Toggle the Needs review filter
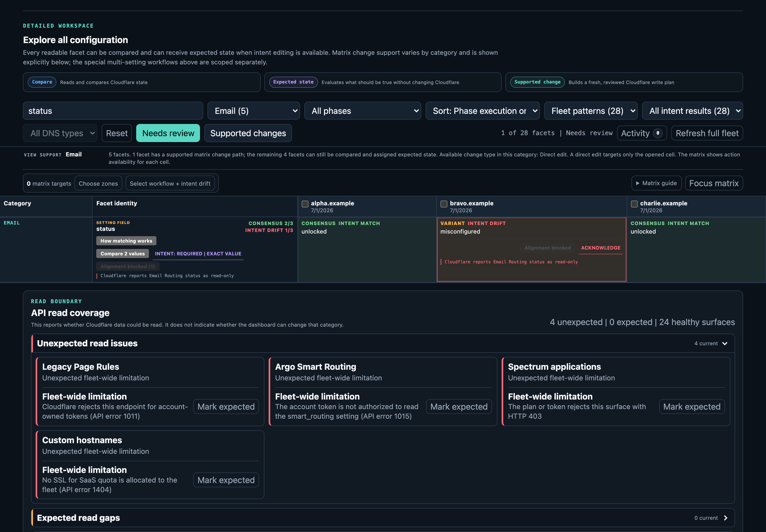This screenshot has width=766, height=532. coord(168,133)
